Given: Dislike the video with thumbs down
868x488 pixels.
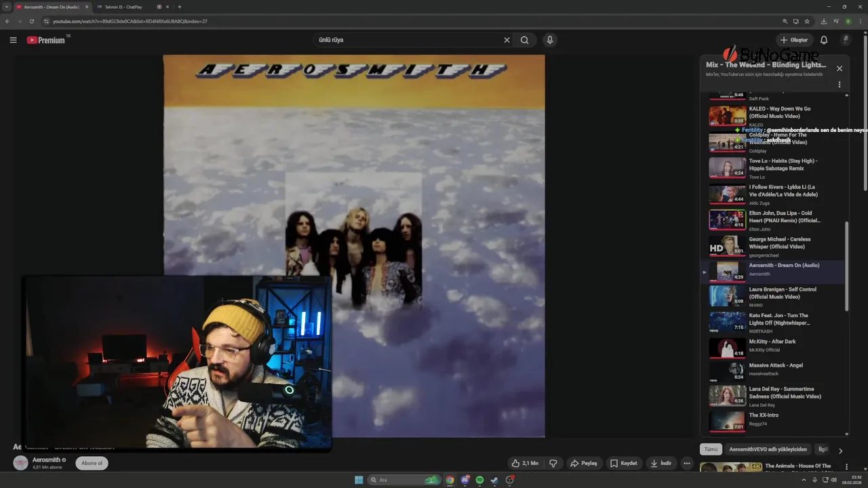Looking at the screenshot, I should [553, 463].
